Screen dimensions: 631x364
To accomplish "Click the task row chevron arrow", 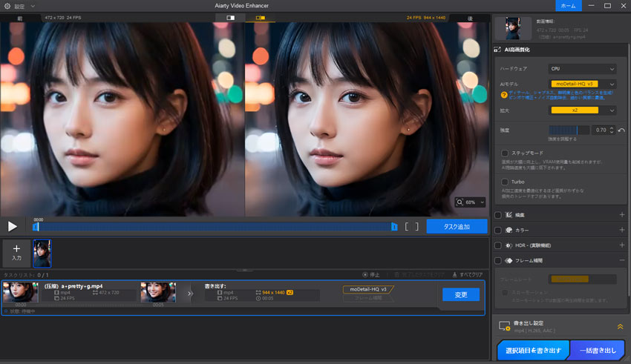I will pyautogui.click(x=190, y=294).
